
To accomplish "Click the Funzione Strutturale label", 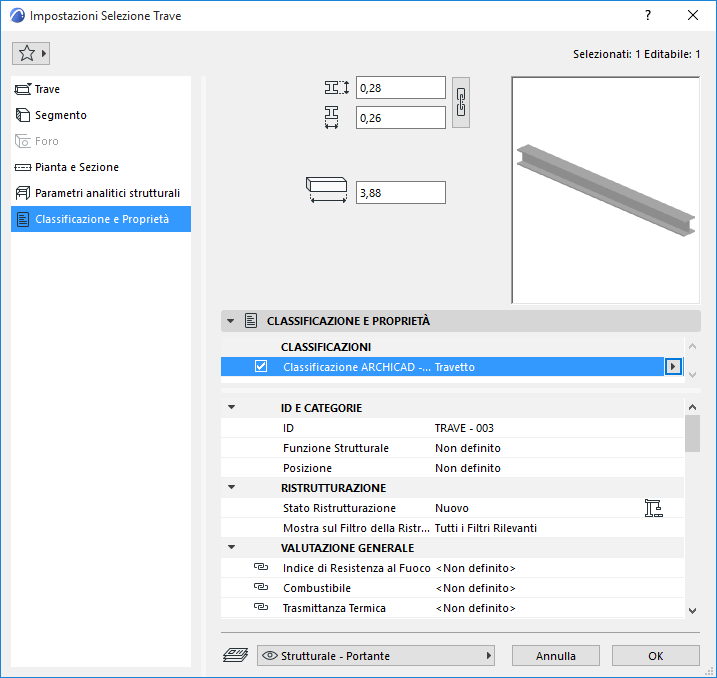I will click(336, 448).
